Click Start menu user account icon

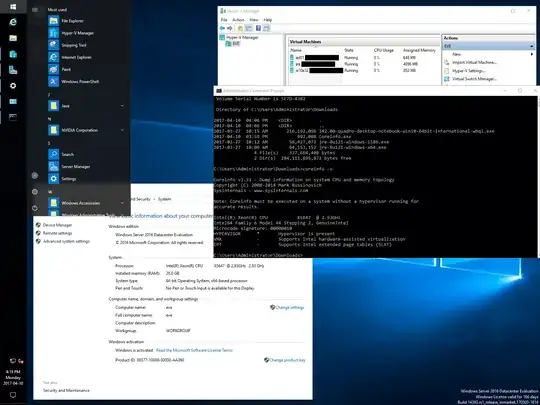click(35, 176)
